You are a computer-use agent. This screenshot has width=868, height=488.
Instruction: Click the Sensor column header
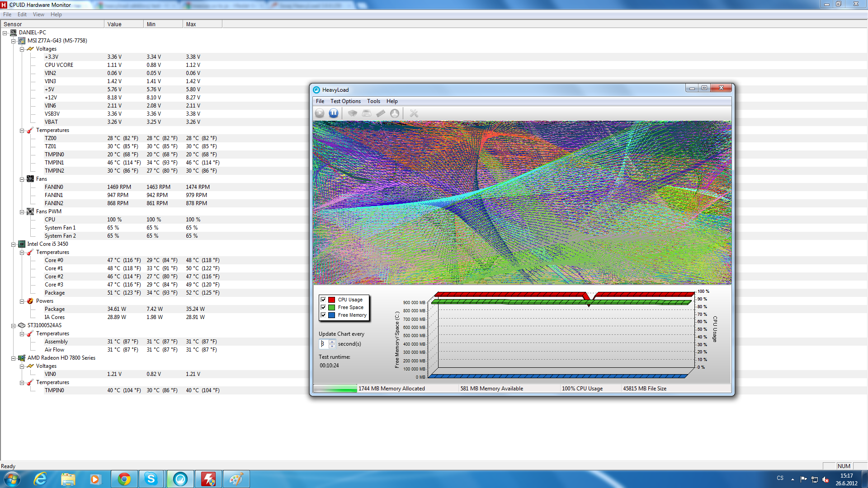coord(52,24)
